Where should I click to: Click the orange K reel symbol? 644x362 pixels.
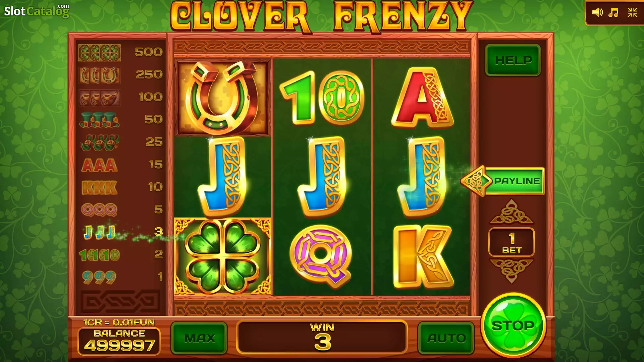(423, 256)
